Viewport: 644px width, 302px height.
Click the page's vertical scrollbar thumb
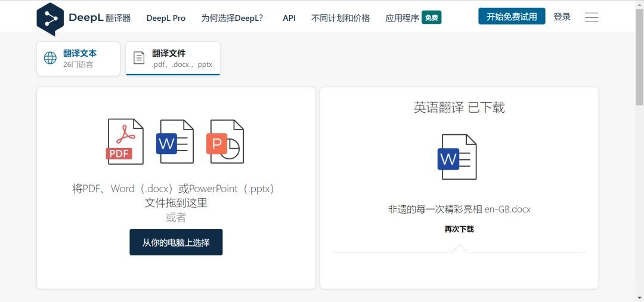640,56
